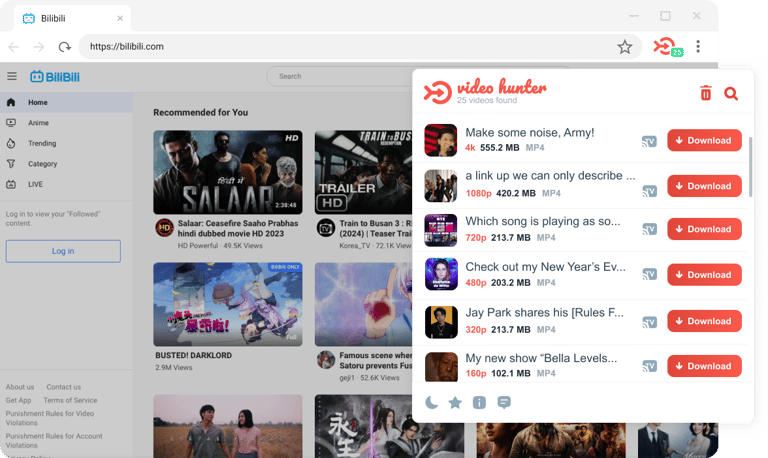Screen dimensions: 768x458
Task: Click the browser address bar
Action: (360, 47)
